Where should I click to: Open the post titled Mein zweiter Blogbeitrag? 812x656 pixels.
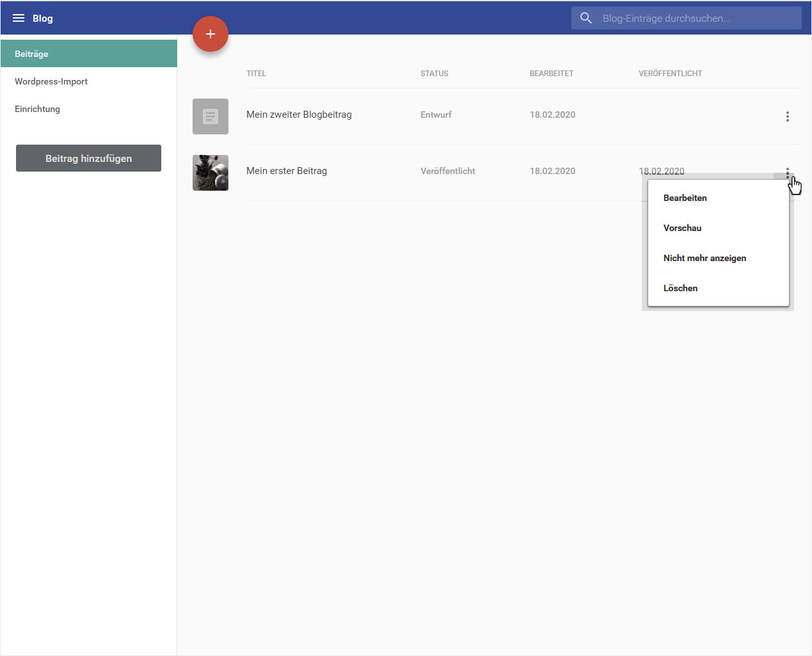299,115
